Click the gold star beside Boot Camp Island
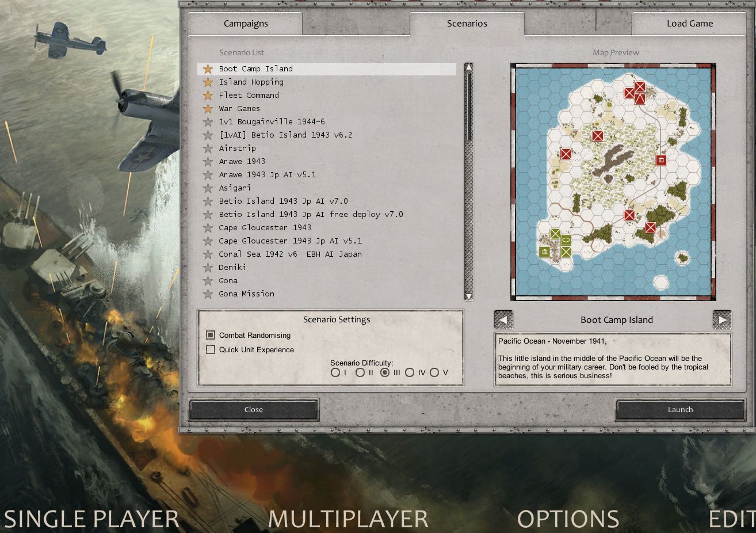 208,68
